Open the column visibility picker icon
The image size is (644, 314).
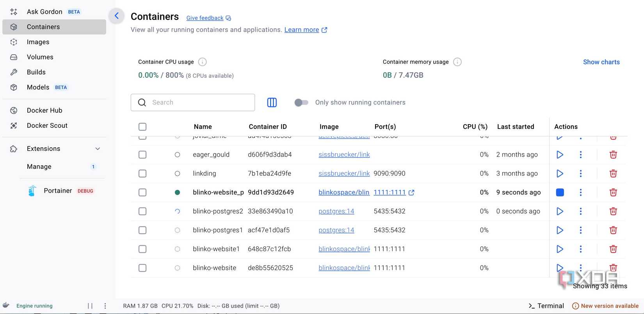[272, 102]
